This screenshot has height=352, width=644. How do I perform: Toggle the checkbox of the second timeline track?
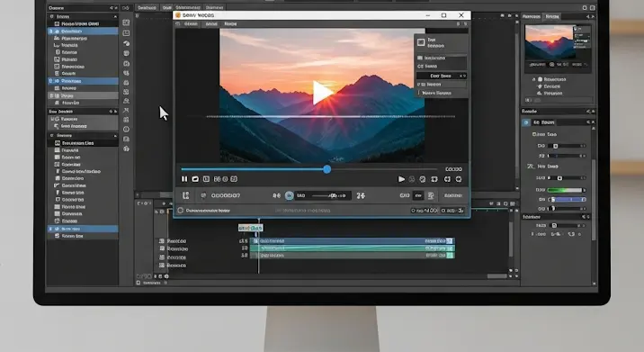point(162,248)
